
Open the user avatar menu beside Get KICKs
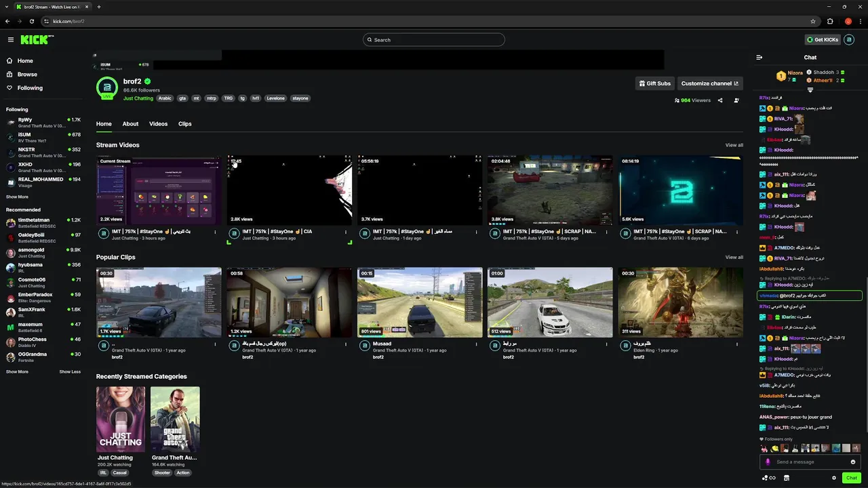(849, 39)
